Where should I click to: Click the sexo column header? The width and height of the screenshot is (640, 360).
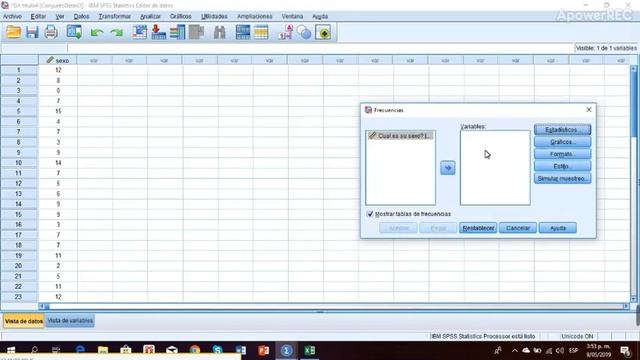[58, 60]
